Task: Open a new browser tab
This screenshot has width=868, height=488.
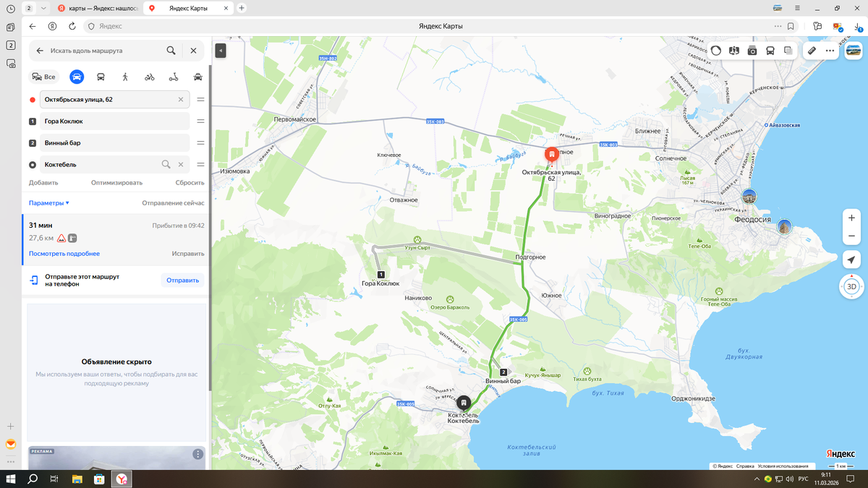Action: 242,8
